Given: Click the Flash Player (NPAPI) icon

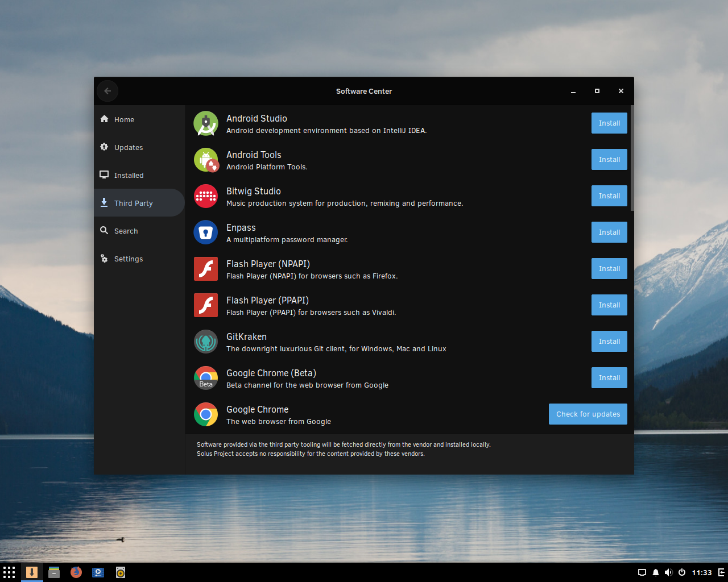Looking at the screenshot, I should (x=206, y=269).
